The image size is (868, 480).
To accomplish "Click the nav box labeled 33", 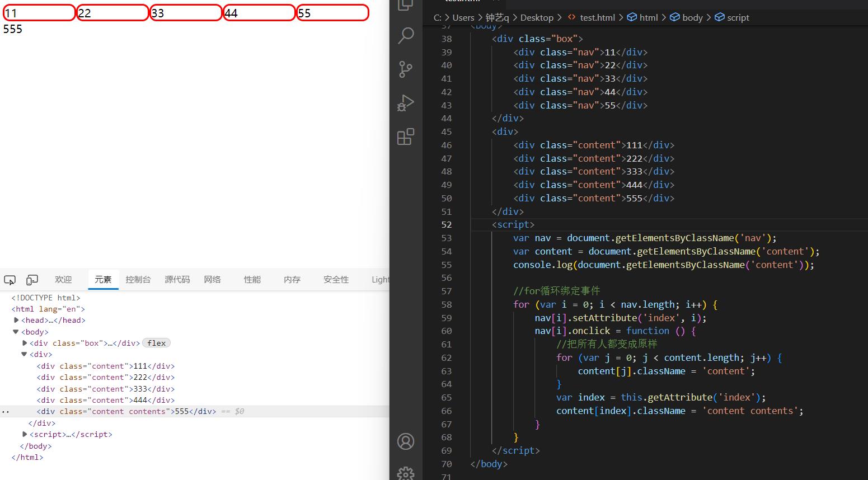I will point(185,12).
